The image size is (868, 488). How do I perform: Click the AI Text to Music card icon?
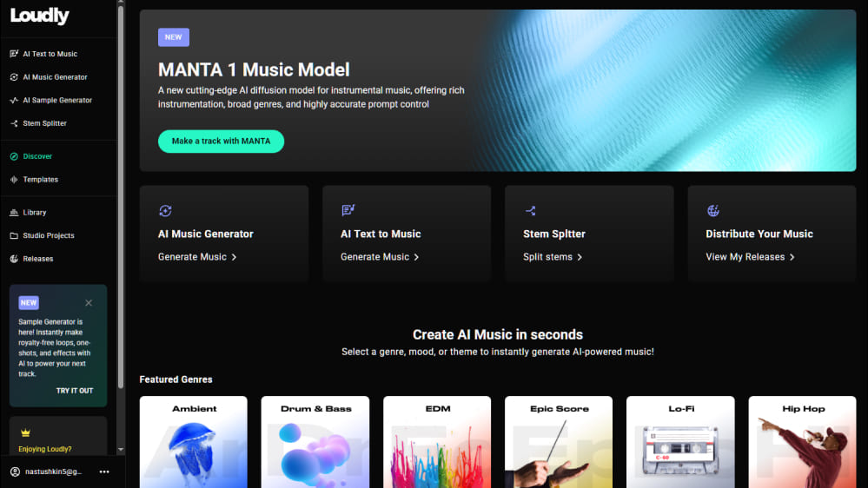(348, 211)
